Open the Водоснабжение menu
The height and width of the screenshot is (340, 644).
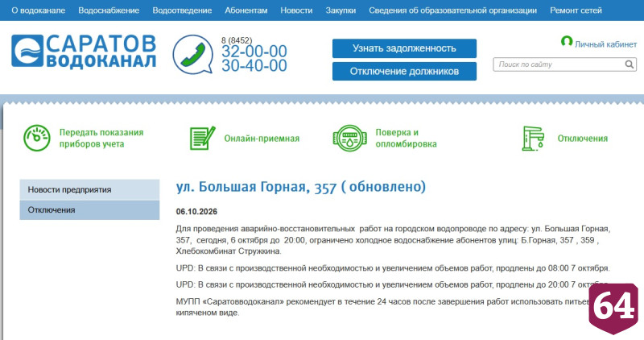click(109, 10)
